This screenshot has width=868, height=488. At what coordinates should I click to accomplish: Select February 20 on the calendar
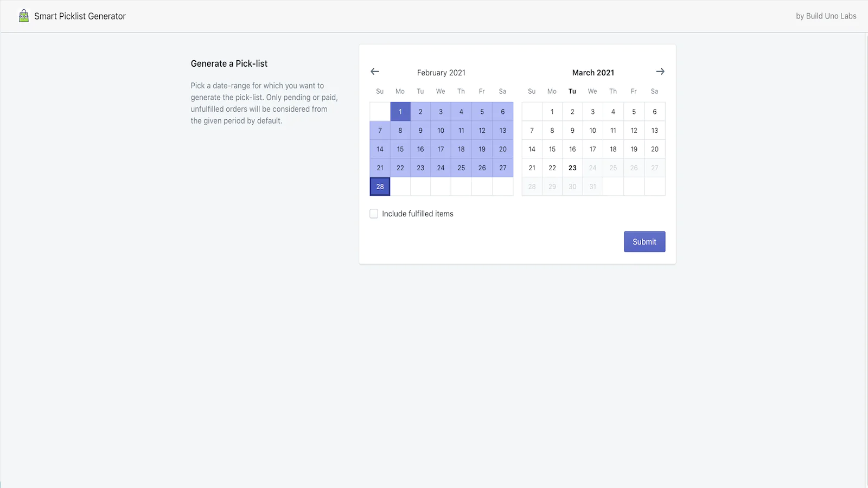coord(502,149)
